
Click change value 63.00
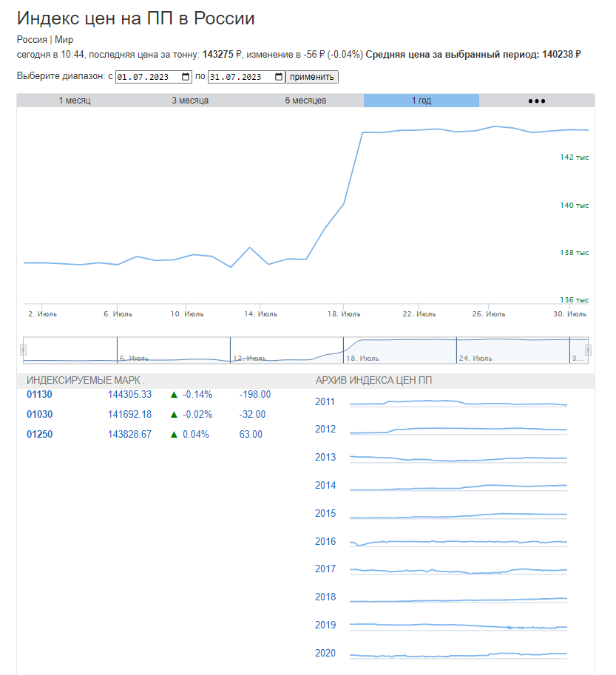click(251, 435)
